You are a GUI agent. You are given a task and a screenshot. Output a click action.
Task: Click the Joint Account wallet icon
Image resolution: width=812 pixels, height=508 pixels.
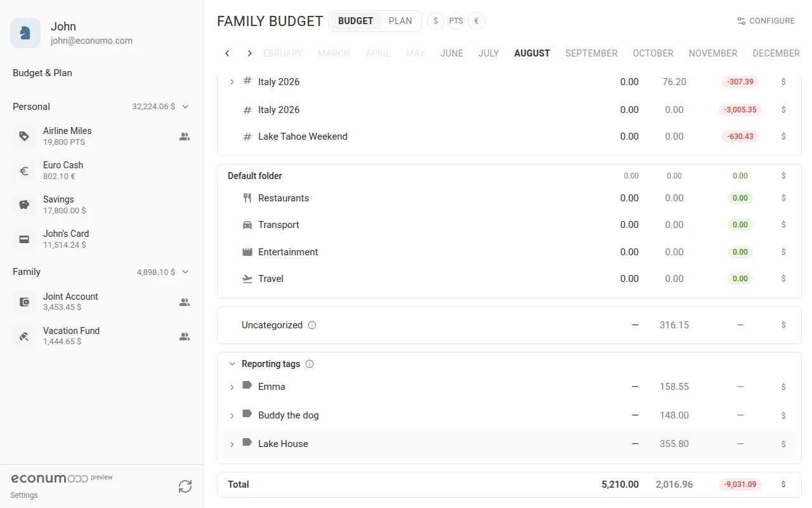(x=24, y=302)
